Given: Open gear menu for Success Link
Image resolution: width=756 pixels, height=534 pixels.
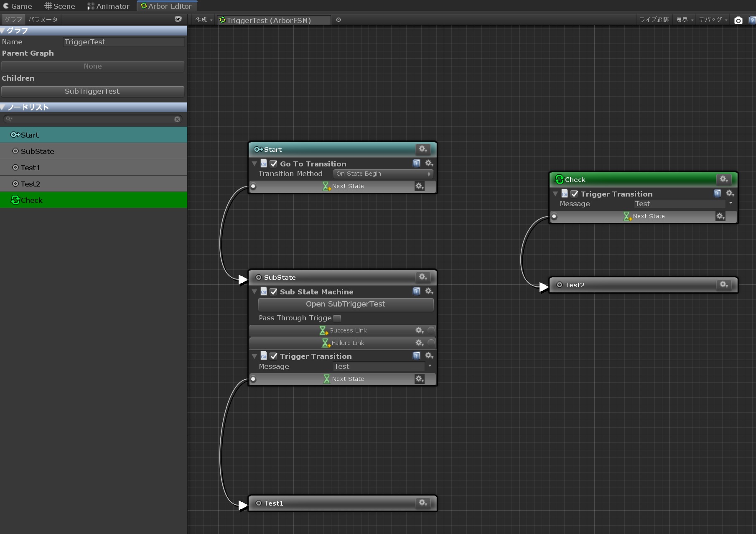Looking at the screenshot, I should coord(419,330).
